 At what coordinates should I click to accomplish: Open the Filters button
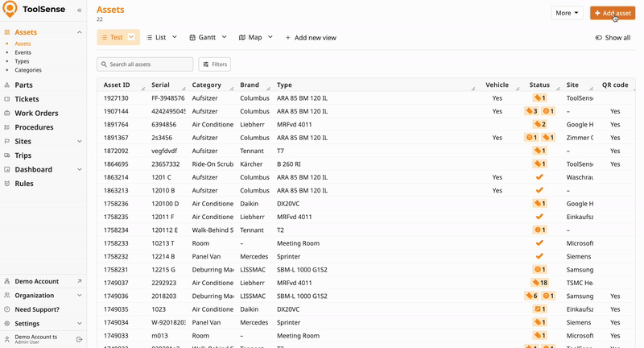click(214, 64)
